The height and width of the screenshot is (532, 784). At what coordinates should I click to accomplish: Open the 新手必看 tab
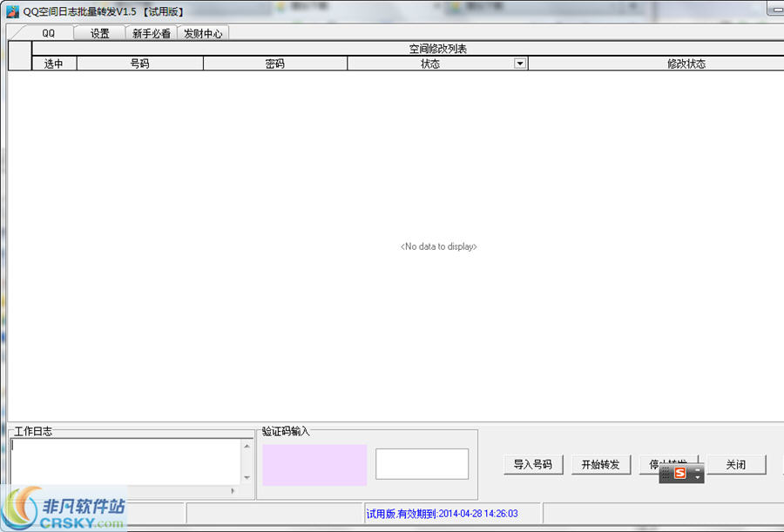click(152, 33)
